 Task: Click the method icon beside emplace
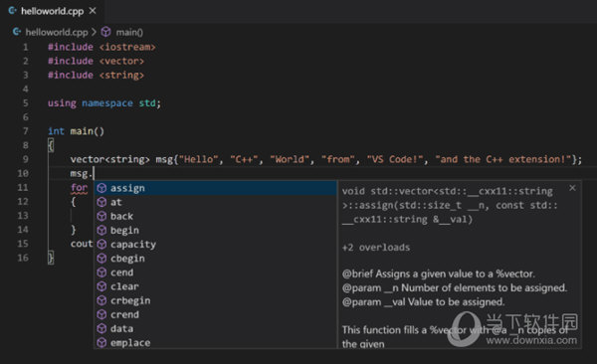pos(101,343)
